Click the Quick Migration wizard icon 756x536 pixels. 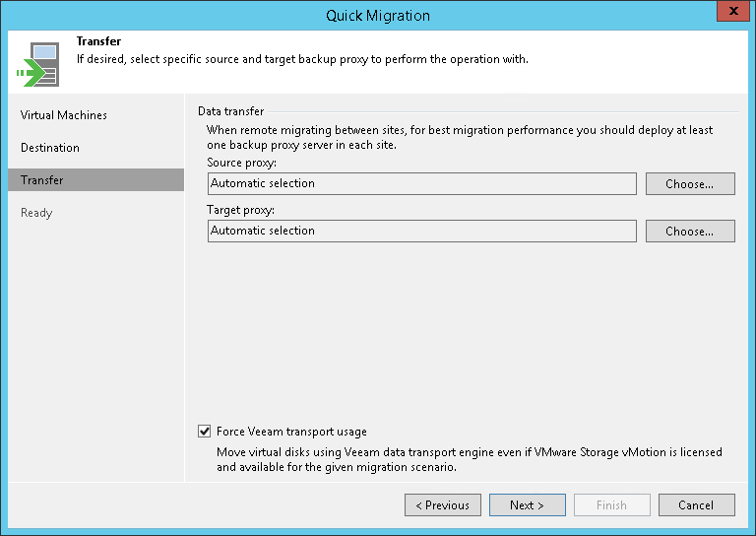point(33,64)
